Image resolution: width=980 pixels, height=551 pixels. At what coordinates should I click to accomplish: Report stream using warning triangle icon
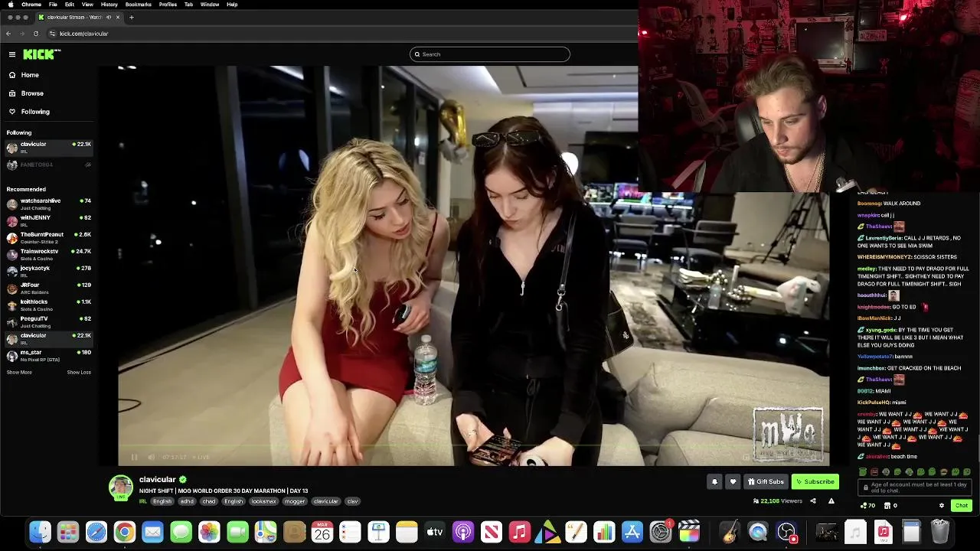coord(831,501)
